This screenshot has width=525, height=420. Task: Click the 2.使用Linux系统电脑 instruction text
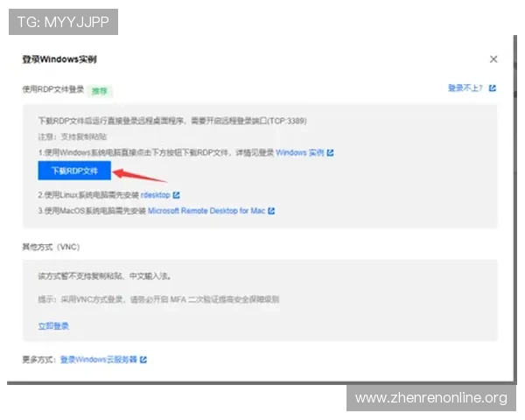click(x=88, y=195)
